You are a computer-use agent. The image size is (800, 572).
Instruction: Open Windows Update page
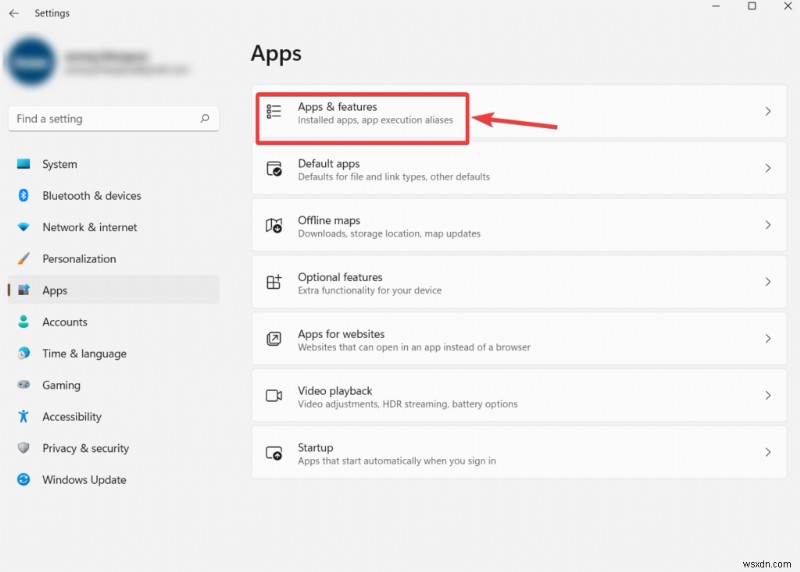click(114, 480)
